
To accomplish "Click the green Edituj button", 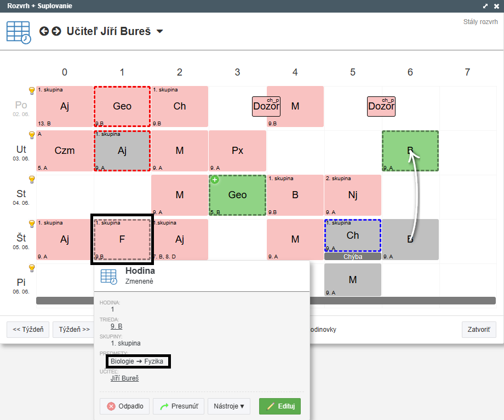I will point(279,406).
